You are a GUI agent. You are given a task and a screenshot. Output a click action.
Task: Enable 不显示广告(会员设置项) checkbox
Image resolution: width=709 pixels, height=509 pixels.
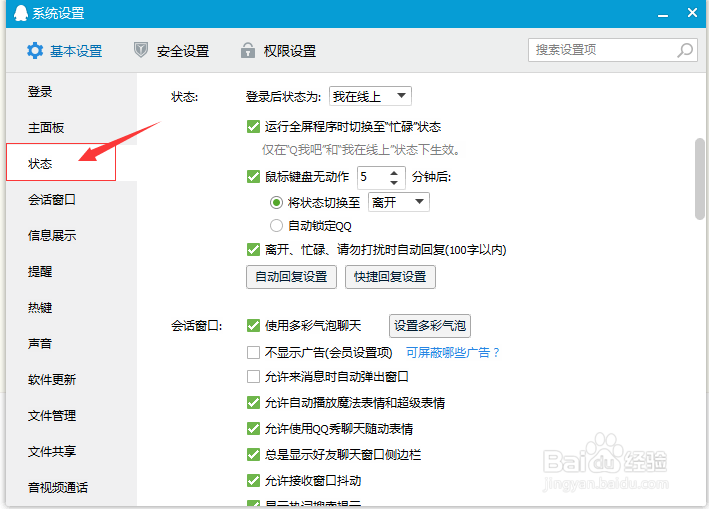253,352
